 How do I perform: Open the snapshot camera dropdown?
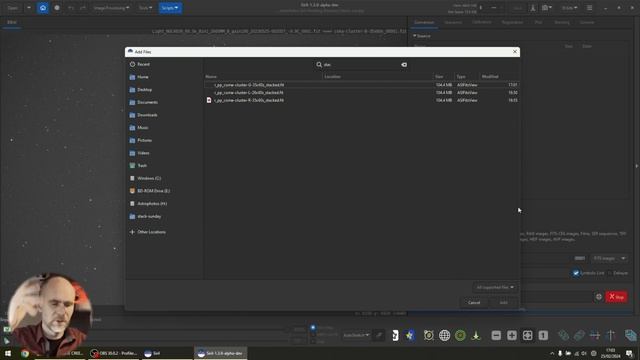tap(547, 8)
